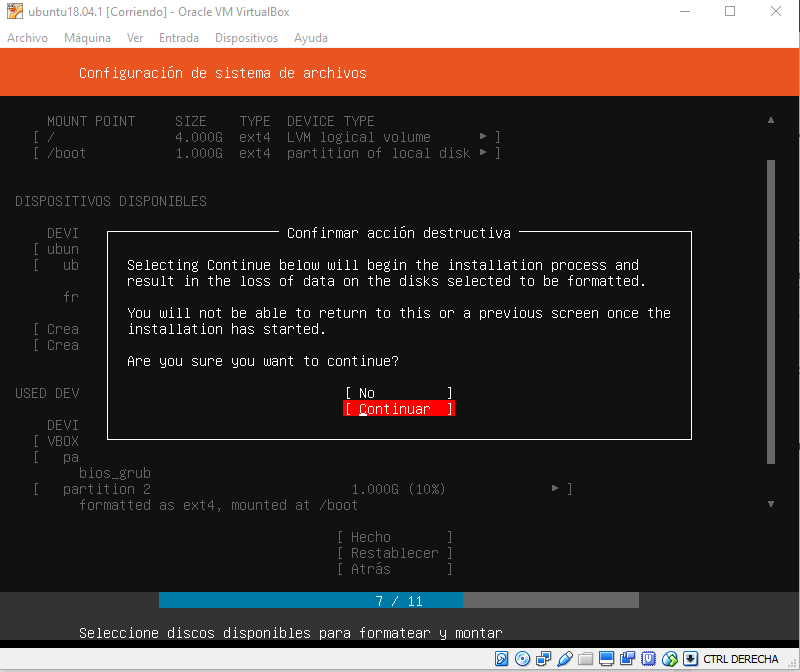The width and height of the screenshot is (800, 672).
Task: Select the Atrás button
Action: tap(394, 569)
